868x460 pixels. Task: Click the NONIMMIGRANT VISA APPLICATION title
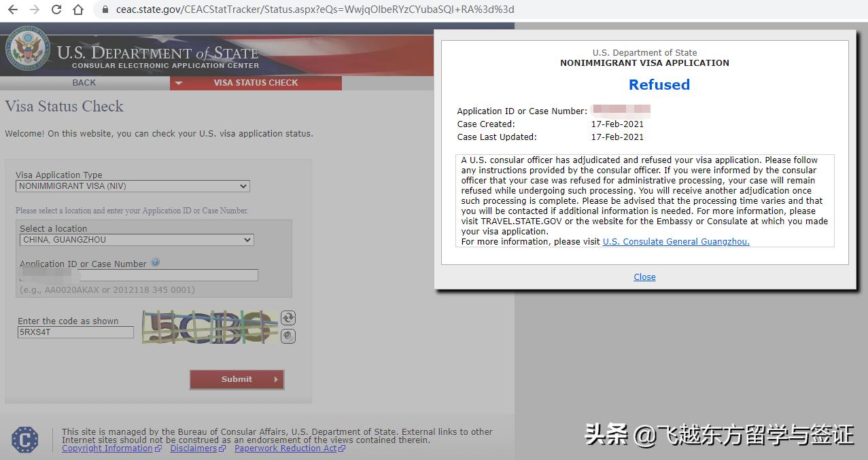[x=644, y=63]
